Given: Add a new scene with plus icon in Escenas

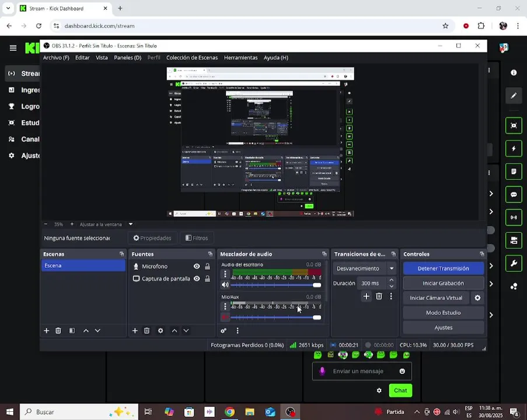Looking at the screenshot, I should click(x=46, y=331).
